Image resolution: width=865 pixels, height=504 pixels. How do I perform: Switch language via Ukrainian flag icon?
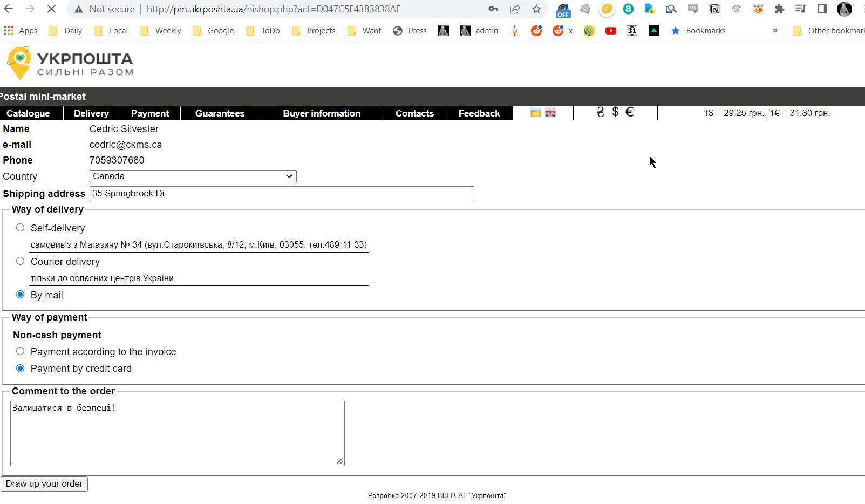[x=535, y=112]
